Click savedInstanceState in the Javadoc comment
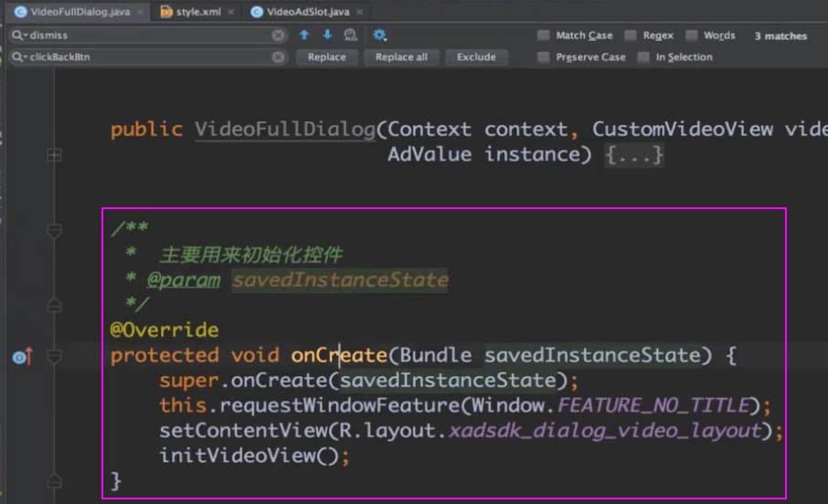The width and height of the screenshot is (828, 504). [x=340, y=279]
